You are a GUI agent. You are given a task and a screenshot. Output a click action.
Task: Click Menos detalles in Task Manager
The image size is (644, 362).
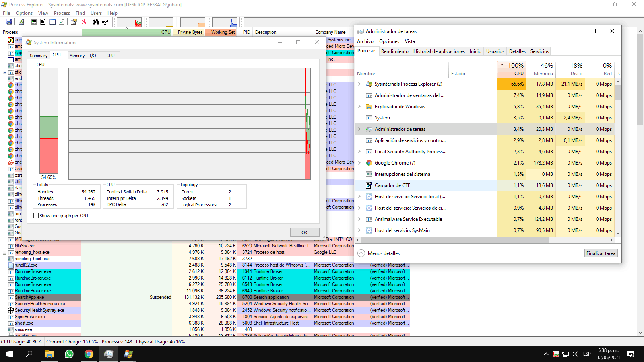379,253
